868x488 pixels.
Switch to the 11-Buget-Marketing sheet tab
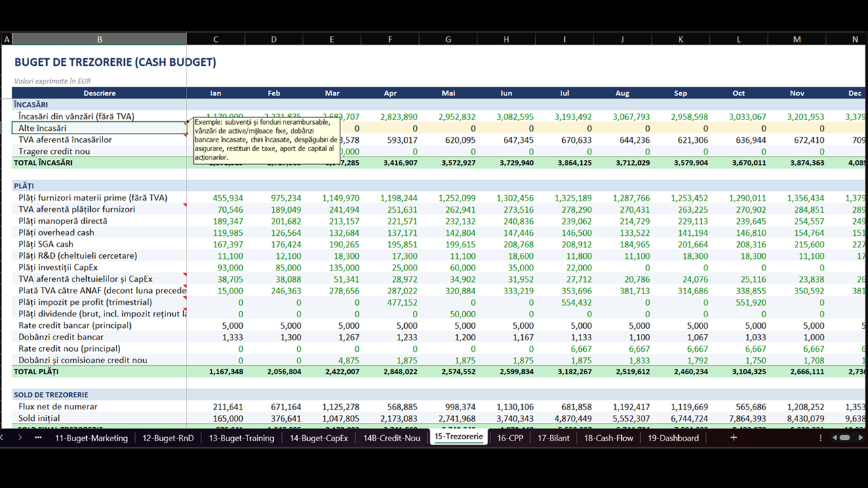pyautogui.click(x=91, y=438)
